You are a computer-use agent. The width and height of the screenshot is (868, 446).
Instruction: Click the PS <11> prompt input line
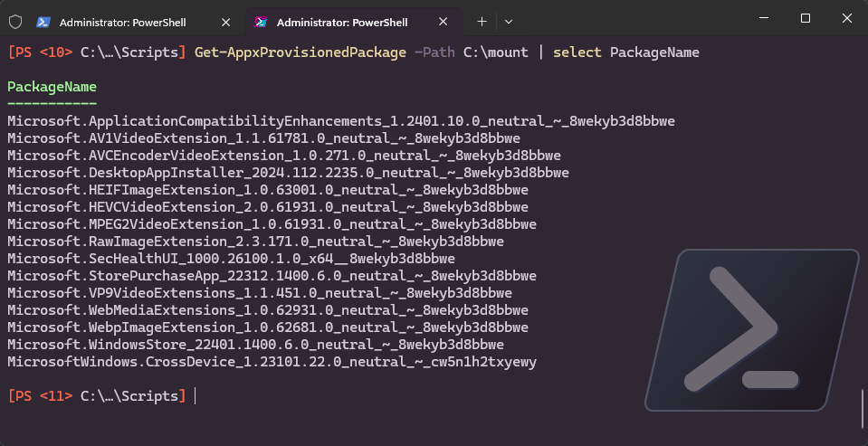(x=102, y=395)
